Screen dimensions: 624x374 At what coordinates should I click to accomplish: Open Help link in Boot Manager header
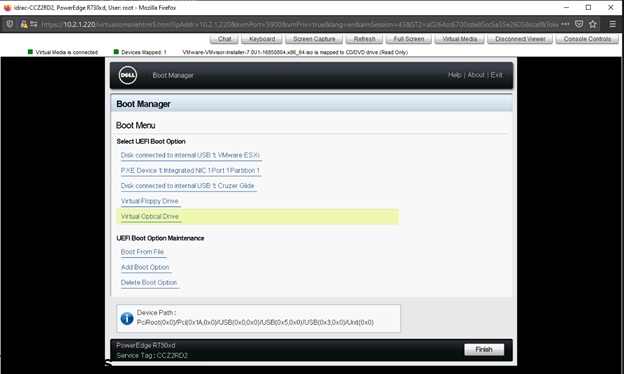tap(454, 75)
